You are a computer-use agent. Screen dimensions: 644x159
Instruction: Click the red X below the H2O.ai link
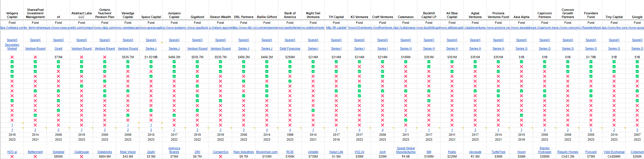point(12,157)
